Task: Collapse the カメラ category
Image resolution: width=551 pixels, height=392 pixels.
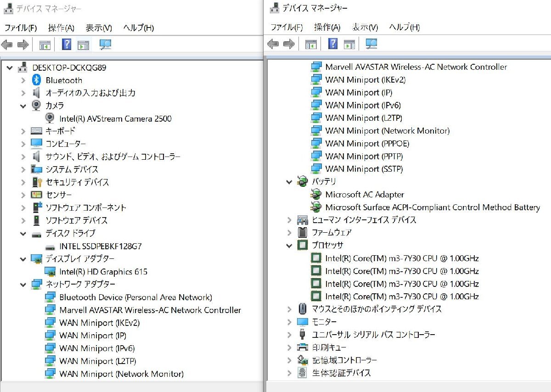Action: click(23, 106)
